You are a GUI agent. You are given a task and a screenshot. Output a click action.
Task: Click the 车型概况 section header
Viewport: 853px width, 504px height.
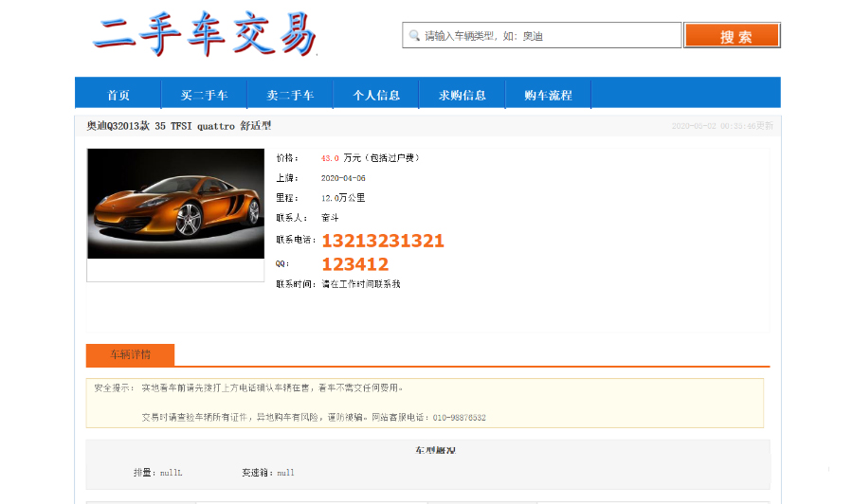[x=434, y=451]
